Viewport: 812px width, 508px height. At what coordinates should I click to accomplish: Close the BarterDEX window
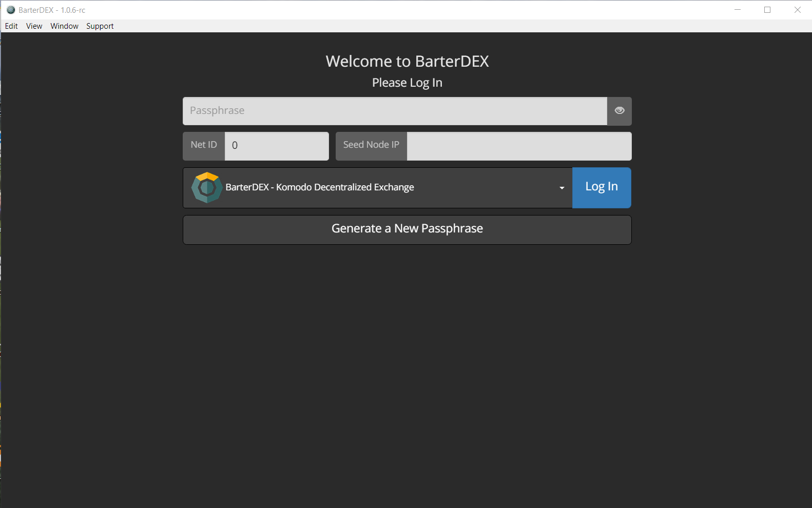point(797,10)
